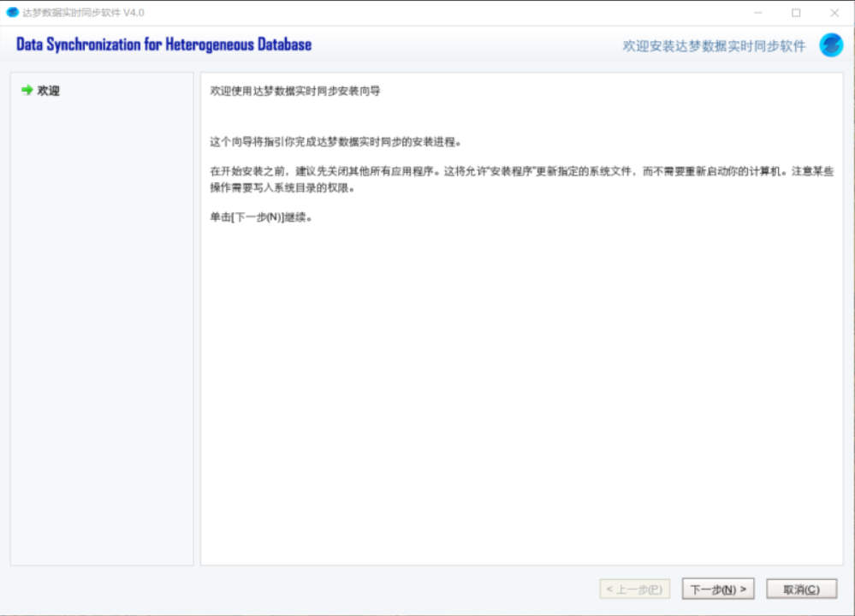Viewport: 855px width, 616px height.
Task: Click the window title 达梦数据实时同步软件 V4.0
Action: point(83,13)
